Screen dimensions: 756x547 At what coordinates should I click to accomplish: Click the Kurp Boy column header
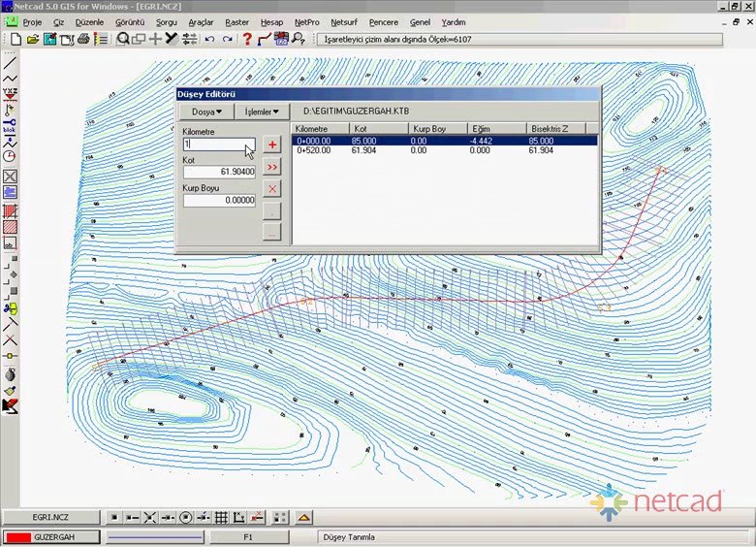coord(438,129)
